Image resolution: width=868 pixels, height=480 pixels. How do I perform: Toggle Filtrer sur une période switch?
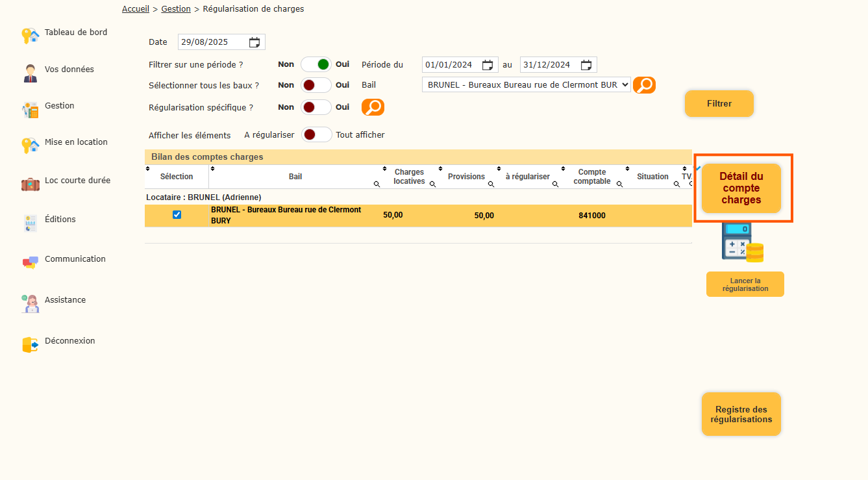coord(316,64)
